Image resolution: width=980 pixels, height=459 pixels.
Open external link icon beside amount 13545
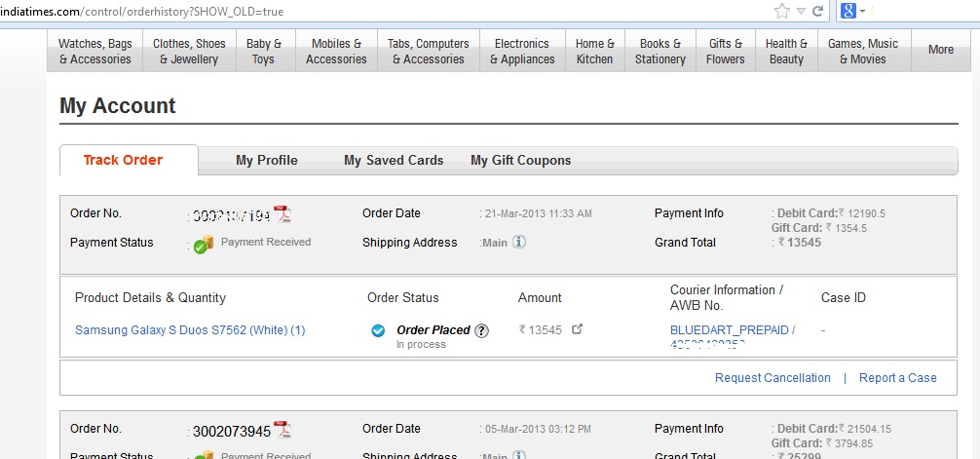pyautogui.click(x=577, y=329)
